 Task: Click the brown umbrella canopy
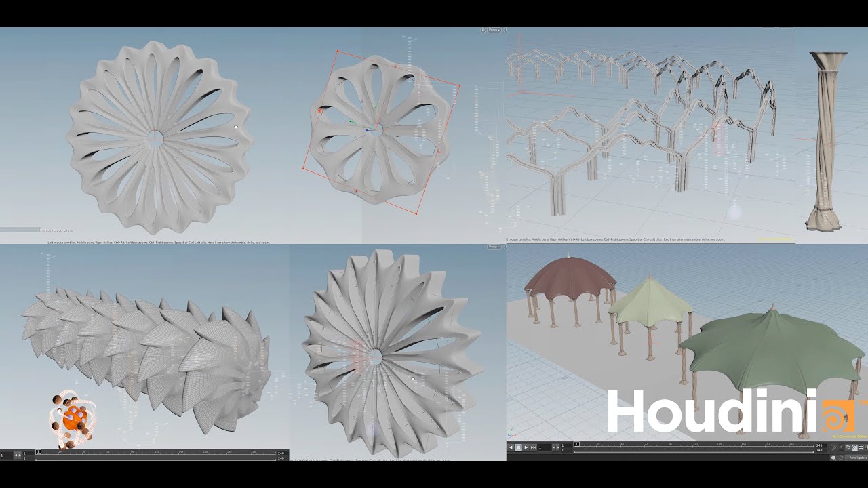[571, 278]
